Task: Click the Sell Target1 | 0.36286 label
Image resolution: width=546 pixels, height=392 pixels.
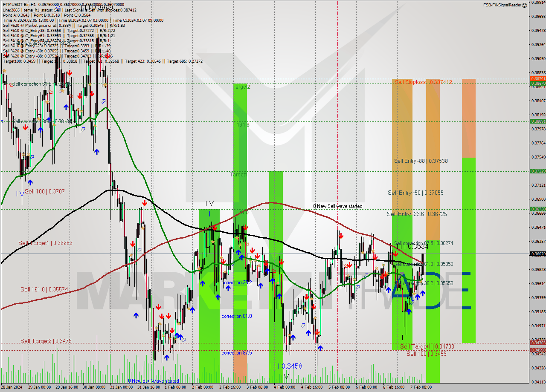Action: (x=45, y=243)
